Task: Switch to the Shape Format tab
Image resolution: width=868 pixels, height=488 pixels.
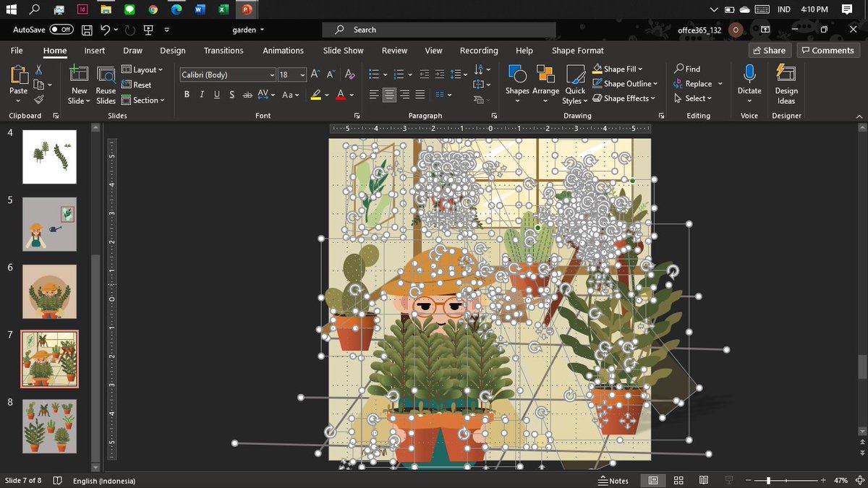Action: [577, 51]
